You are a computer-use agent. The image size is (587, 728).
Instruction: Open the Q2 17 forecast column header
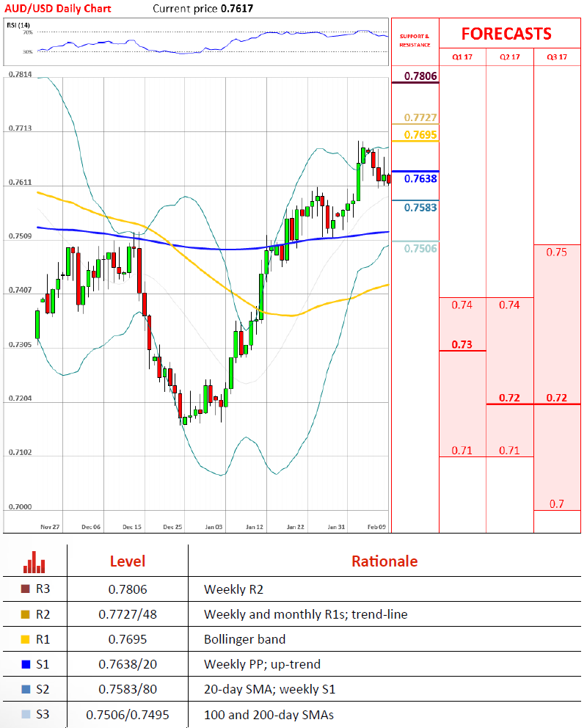pos(510,57)
